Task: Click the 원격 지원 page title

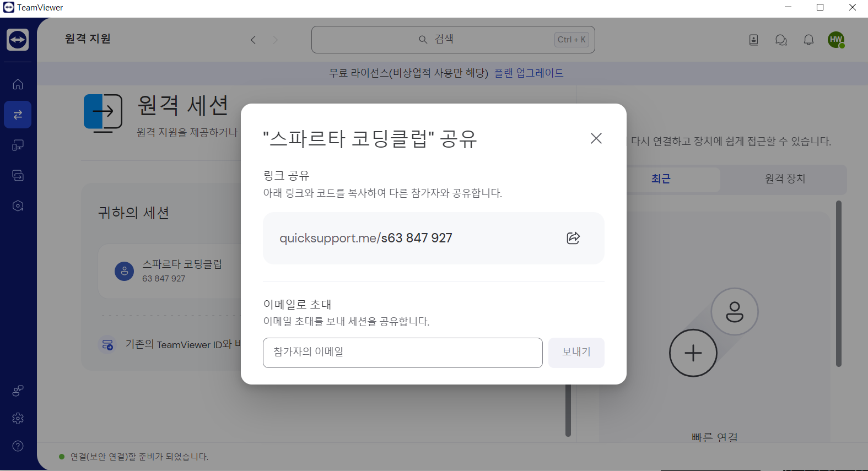Action: [88, 39]
